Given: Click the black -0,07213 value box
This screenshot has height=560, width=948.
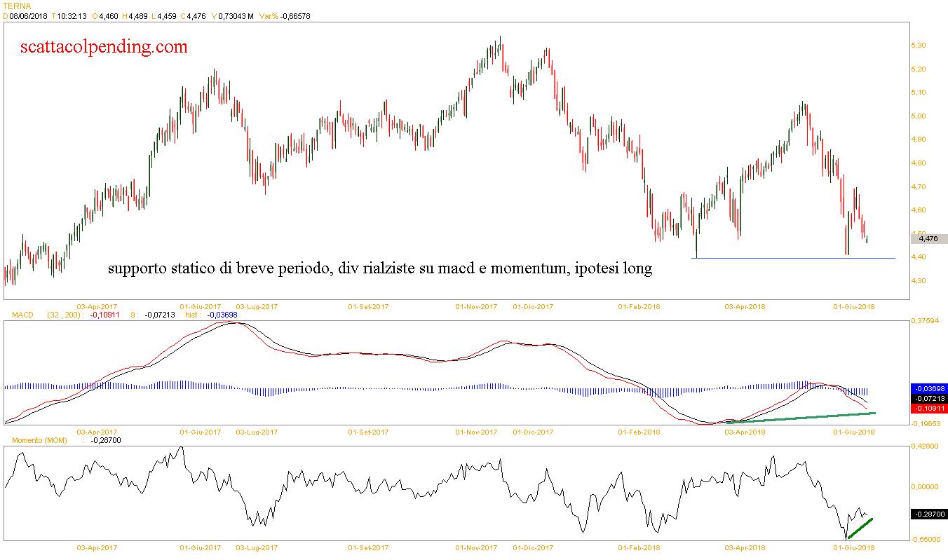Looking at the screenshot, I should click(928, 398).
